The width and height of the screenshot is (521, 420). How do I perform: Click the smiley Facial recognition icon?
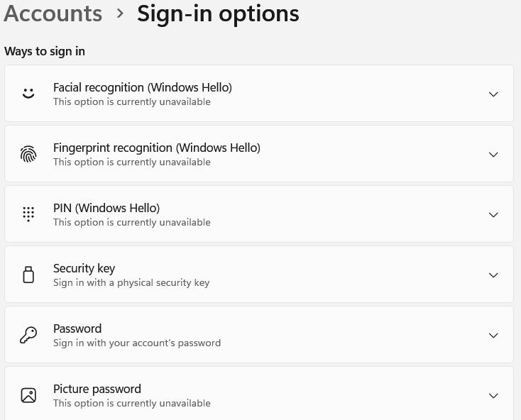point(28,94)
